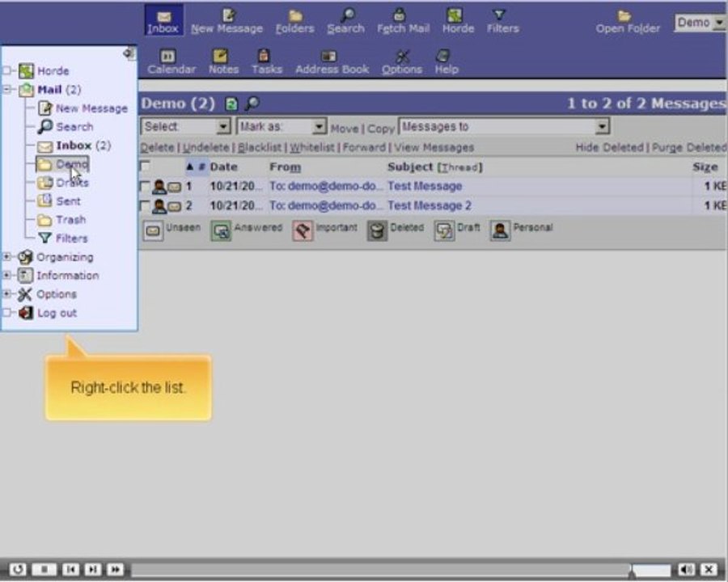Pause the tutorial playback
The width and height of the screenshot is (728, 582).
pos(44,569)
